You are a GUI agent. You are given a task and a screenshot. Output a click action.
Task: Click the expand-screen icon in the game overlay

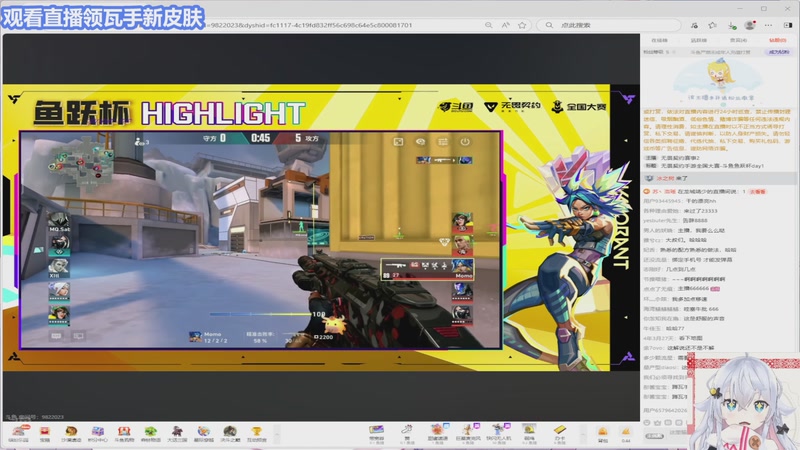click(398, 142)
